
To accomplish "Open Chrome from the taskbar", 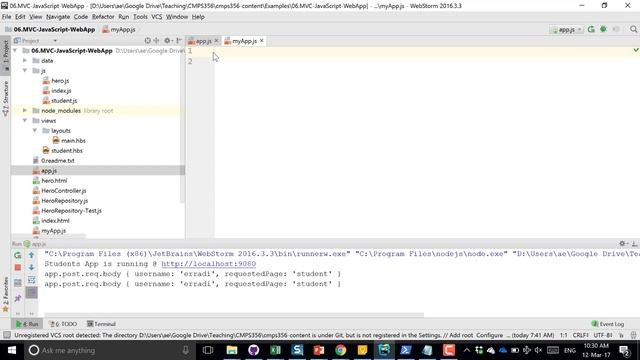I will (x=340, y=350).
